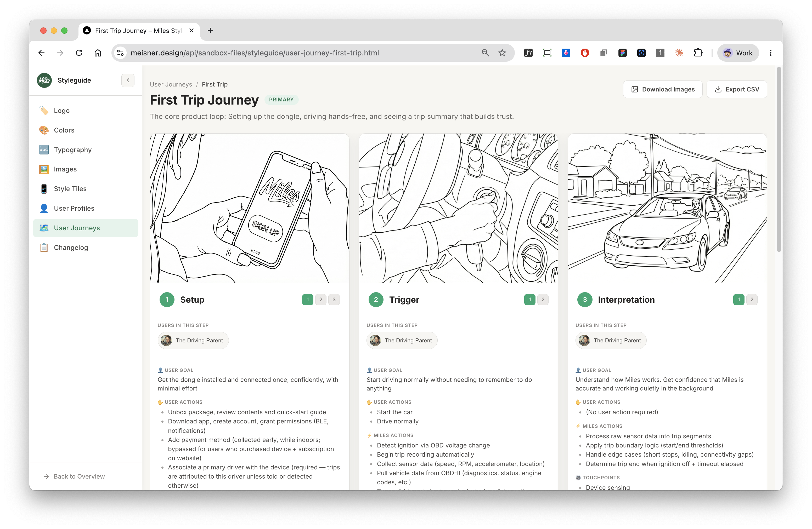The image size is (812, 529).
Task: Open the screen capture frame extension
Action: (547, 53)
